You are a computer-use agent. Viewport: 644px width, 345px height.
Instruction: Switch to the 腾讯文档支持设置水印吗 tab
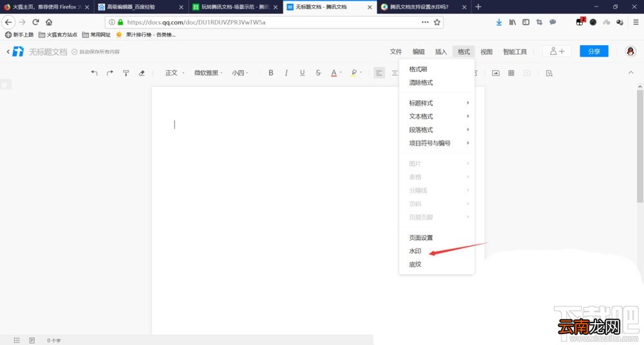424,7
